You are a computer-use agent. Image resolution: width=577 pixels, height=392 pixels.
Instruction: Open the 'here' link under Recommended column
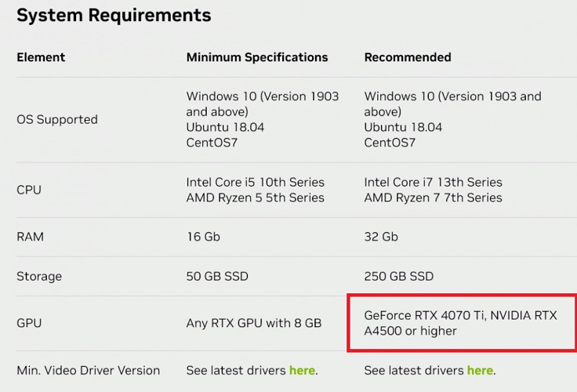(x=480, y=370)
